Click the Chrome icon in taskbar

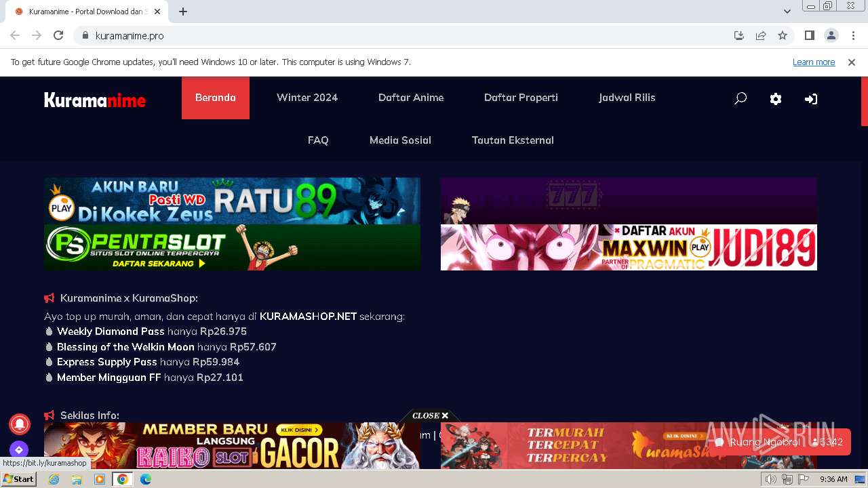(123, 479)
